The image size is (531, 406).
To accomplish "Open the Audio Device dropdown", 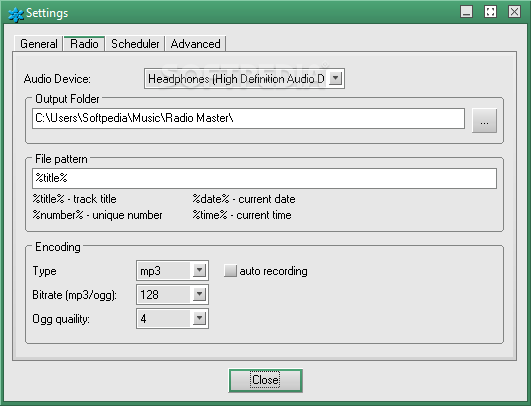I will 244,79.
